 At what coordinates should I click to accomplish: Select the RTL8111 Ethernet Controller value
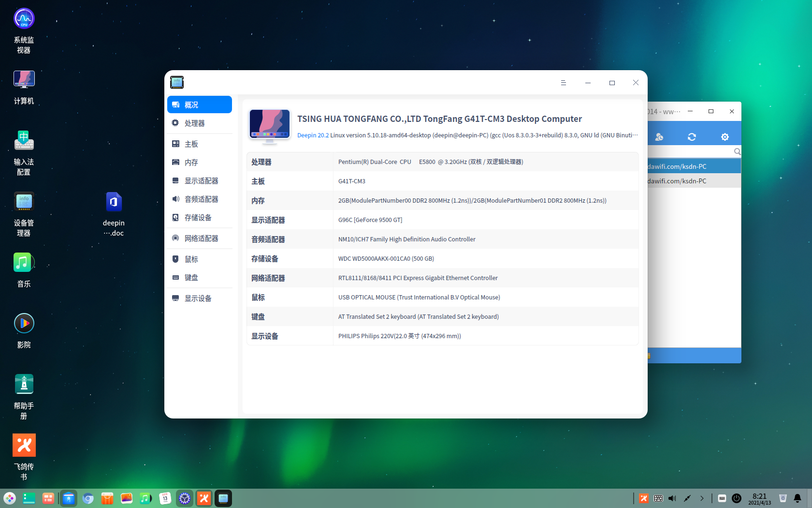pos(418,278)
